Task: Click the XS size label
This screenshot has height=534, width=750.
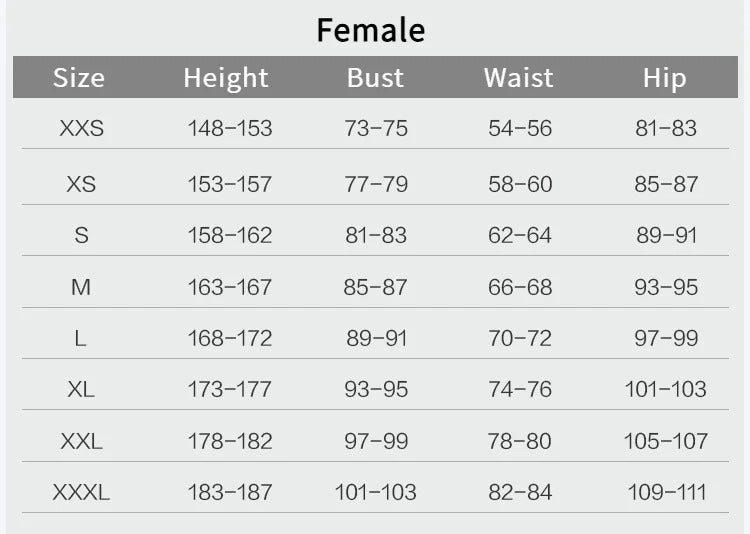Action: (81, 185)
